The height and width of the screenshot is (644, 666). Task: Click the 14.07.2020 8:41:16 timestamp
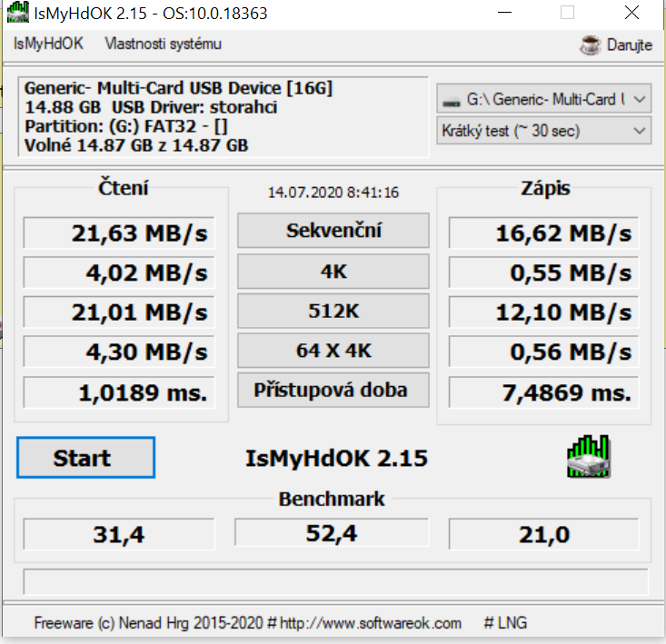(x=333, y=193)
